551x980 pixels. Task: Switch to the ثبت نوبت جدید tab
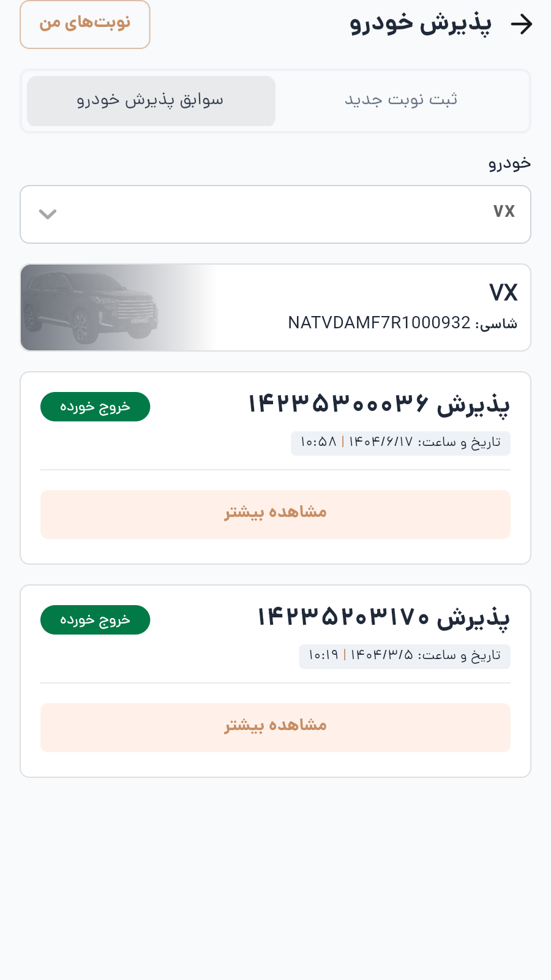pos(401,100)
